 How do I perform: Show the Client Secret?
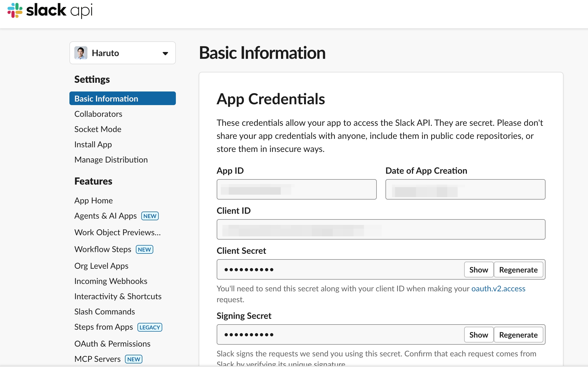(479, 270)
